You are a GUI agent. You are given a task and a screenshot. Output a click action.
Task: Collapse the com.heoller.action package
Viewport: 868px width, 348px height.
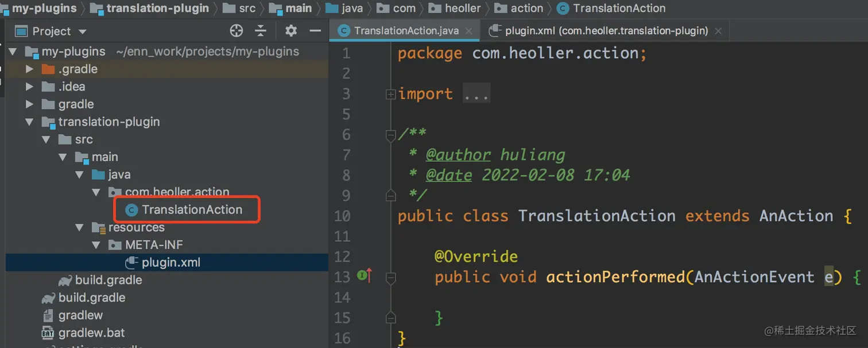point(96,192)
